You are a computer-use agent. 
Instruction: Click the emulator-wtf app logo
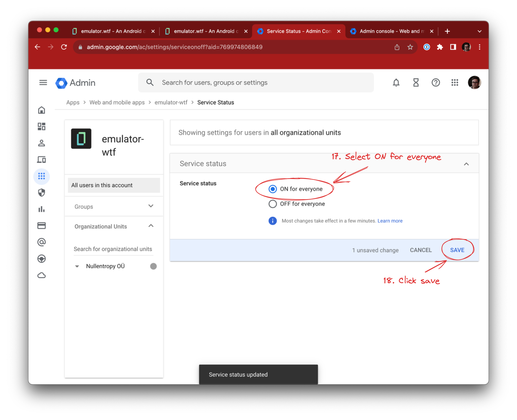[81, 139]
